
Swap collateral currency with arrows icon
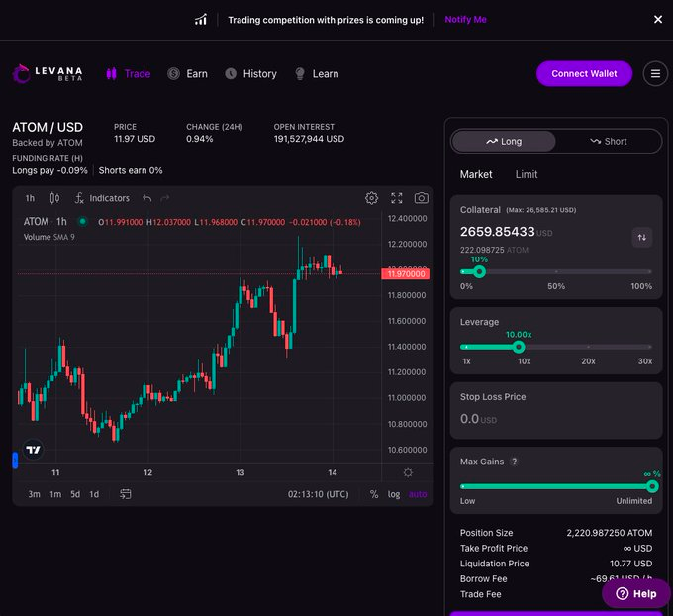click(641, 237)
